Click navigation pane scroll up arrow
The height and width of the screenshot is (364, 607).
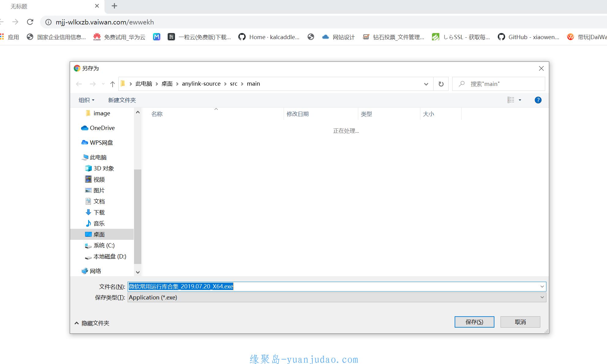point(138,112)
